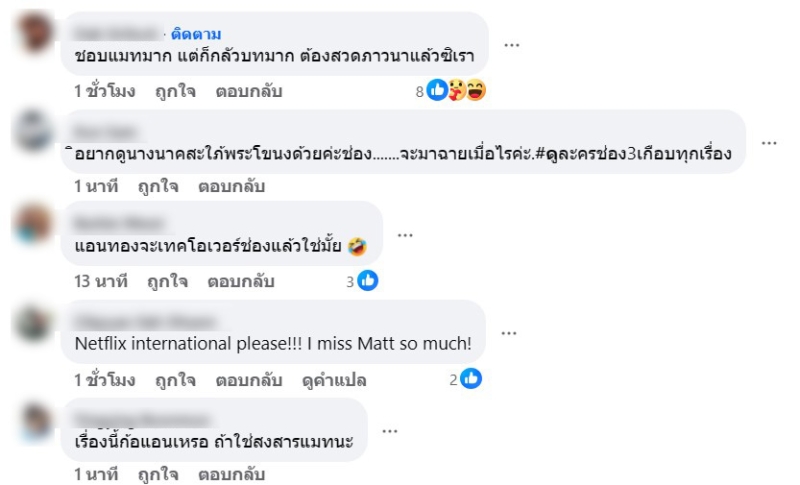Click the ติดตาม follow link on first comment

tap(198, 33)
